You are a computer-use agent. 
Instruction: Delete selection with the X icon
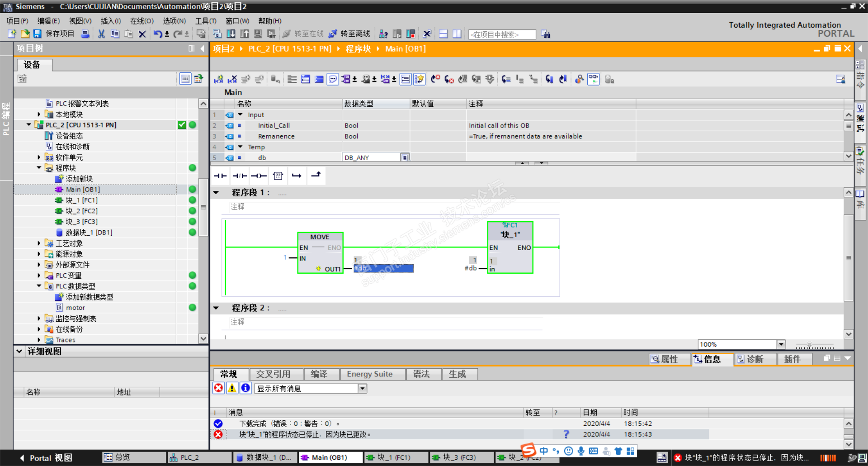pyautogui.click(x=142, y=34)
